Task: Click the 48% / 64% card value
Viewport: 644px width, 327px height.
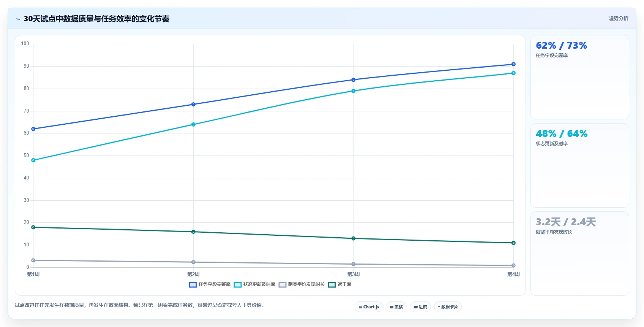Action: point(561,134)
